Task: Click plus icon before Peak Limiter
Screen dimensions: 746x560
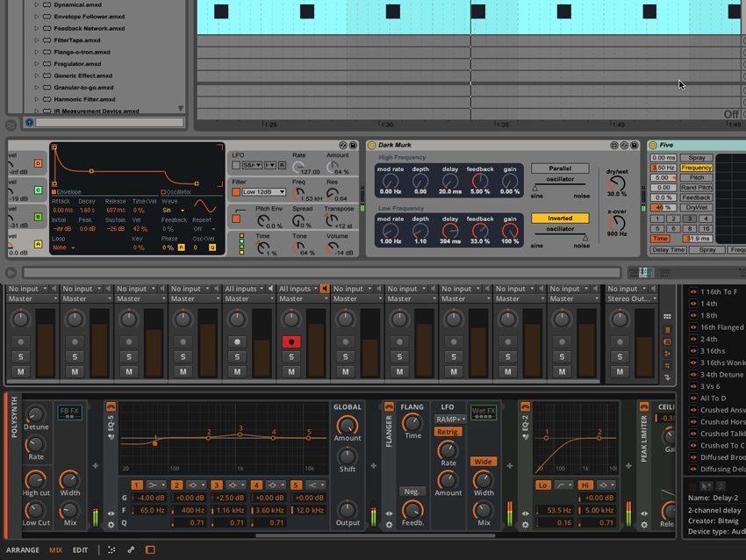Action: click(628, 465)
